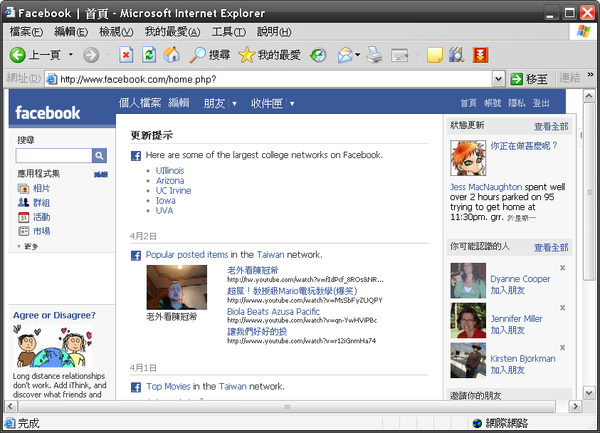Click 查看全部 in People You May Know
600x433 pixels.
coord(551,247)
